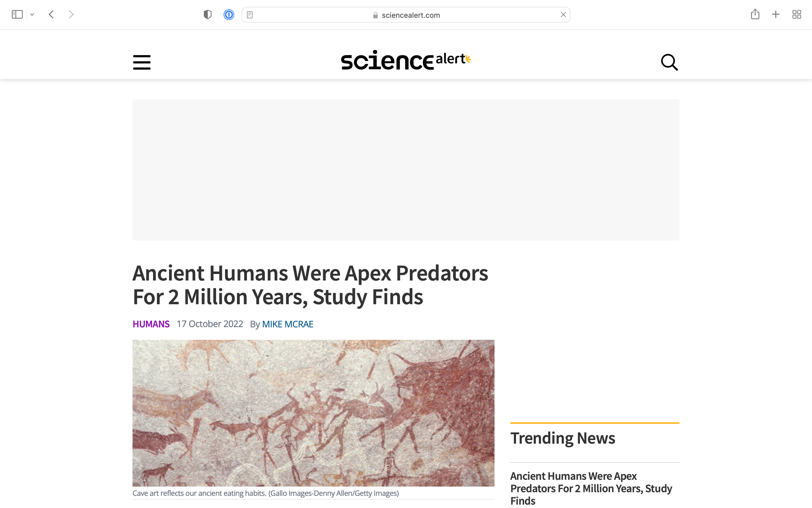
Task: Show the Reader view page icon
Action: (250, 15)
